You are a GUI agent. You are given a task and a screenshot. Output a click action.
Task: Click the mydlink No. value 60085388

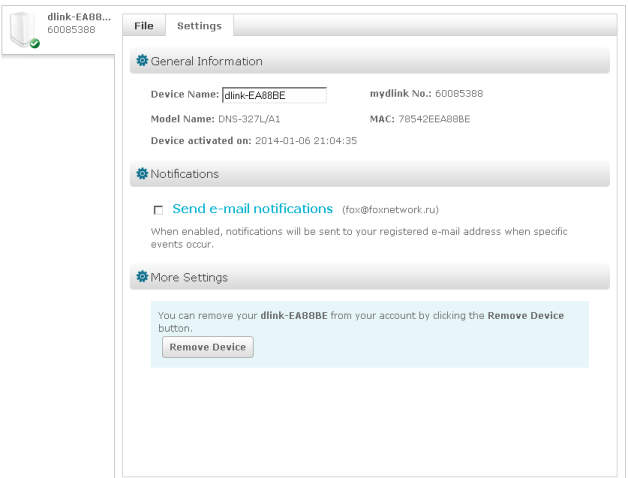(459, 94)
